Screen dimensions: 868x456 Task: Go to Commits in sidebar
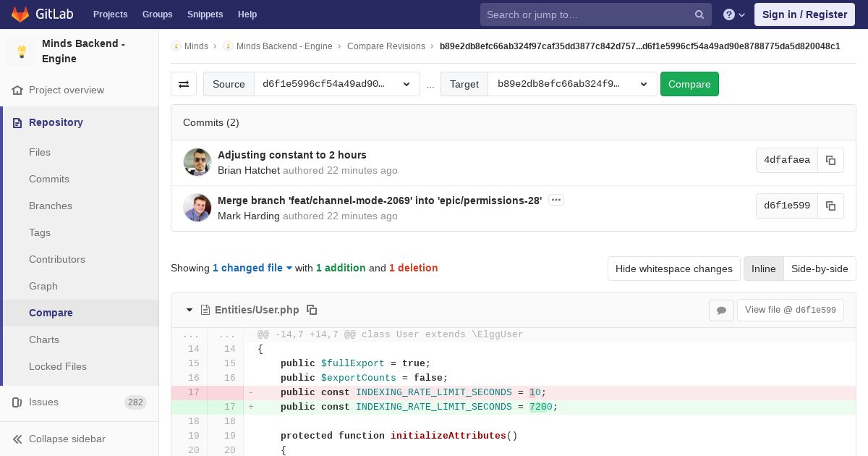(49, 179)
